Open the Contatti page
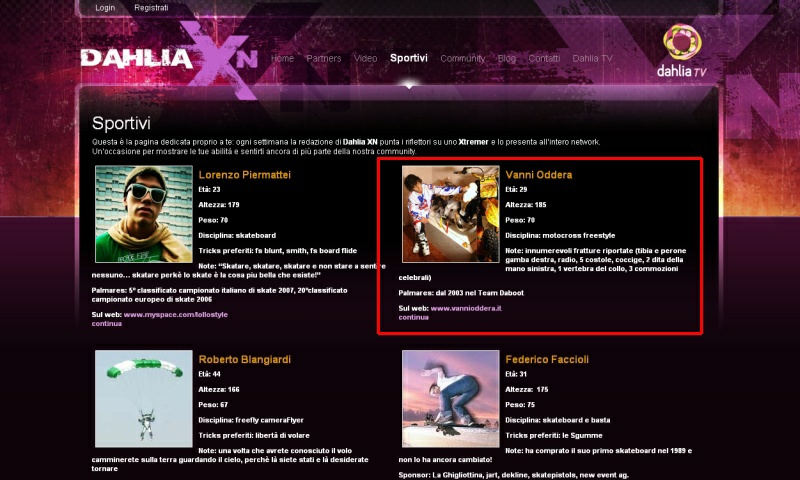Viewport: 800px width, 480px height. (x=544, y=58)
